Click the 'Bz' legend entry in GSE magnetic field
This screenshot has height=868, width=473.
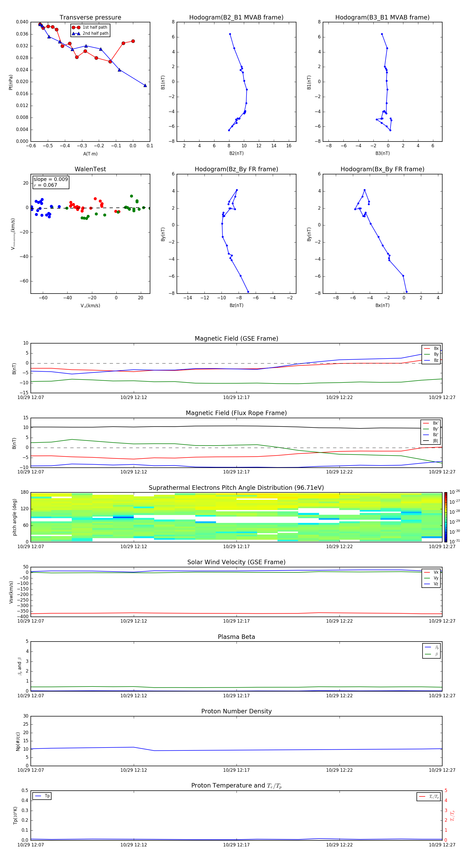click(x=431, y=360)
